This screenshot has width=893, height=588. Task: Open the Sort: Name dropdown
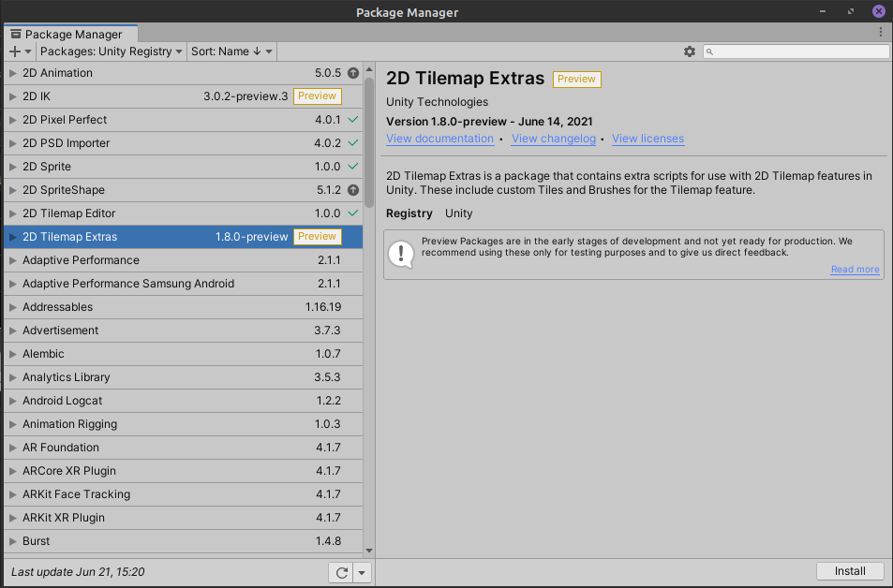tap(231, 51)
